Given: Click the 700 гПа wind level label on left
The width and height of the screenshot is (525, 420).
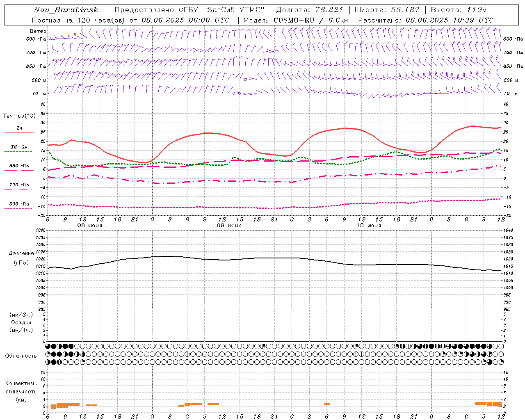Looking at the screenshot, I should (36, 52).
